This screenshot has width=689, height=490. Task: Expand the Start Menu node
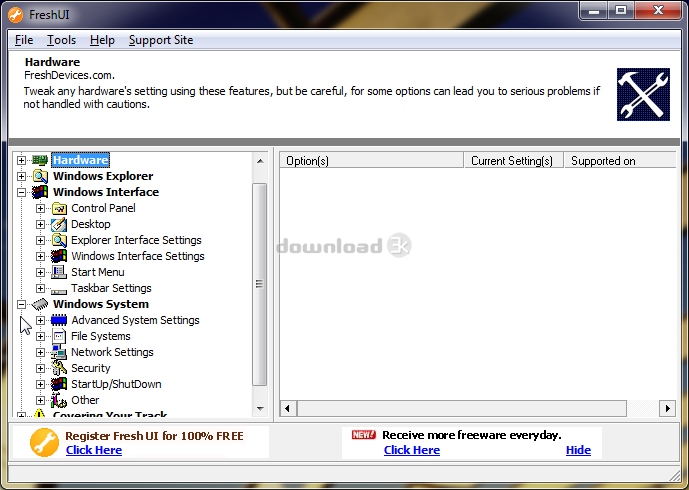click(x=40, y=272)
